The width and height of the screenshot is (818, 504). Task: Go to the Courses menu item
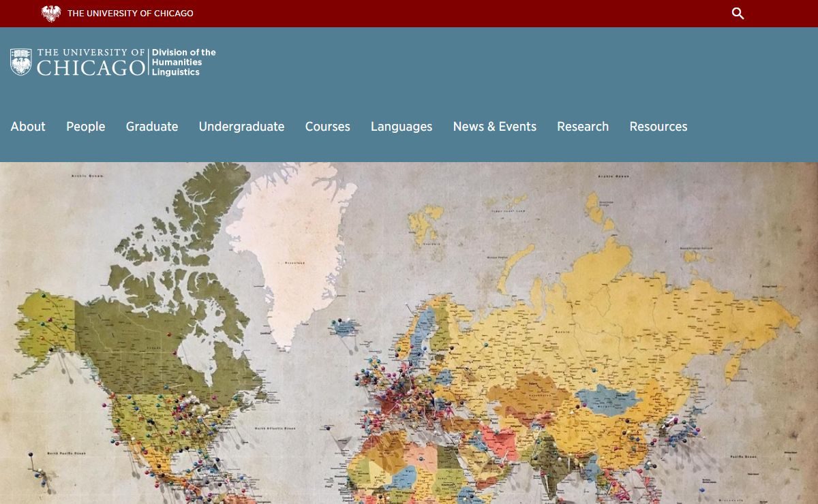[x=328, y=127]
